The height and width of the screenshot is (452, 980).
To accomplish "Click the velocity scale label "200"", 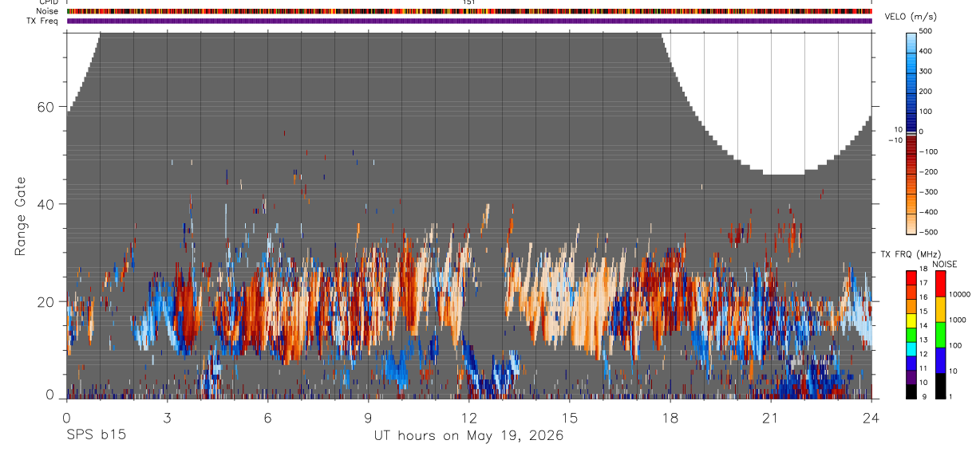I will coord(926,92).
